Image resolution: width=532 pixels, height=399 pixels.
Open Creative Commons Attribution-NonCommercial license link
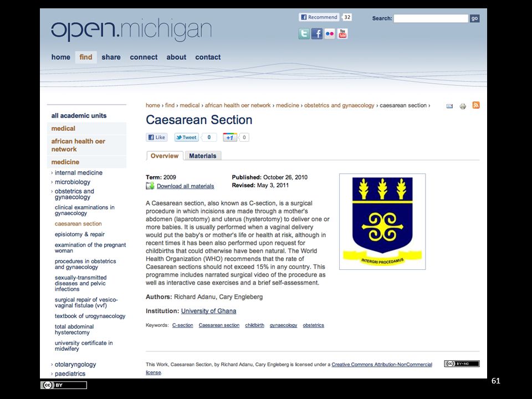click(382, 365)
